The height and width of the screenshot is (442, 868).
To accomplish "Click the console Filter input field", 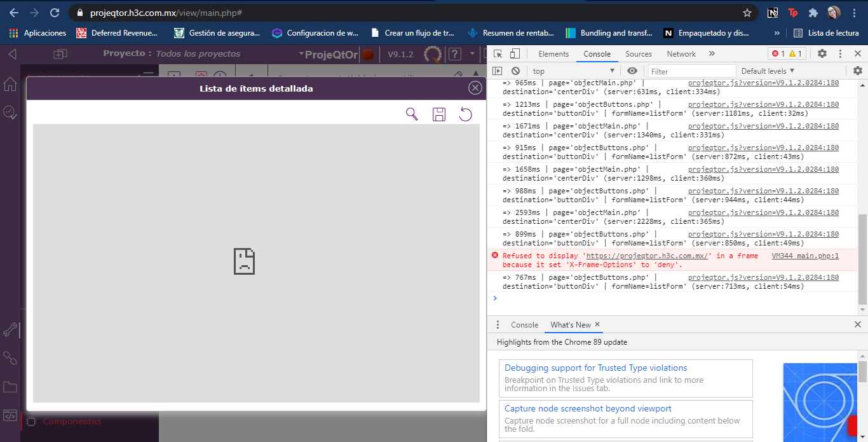I will [691, 71].
